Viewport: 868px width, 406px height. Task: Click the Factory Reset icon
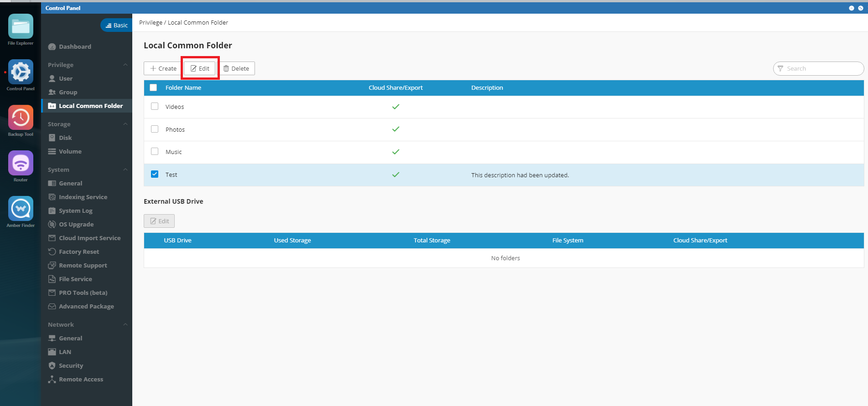tap(52, 252)
